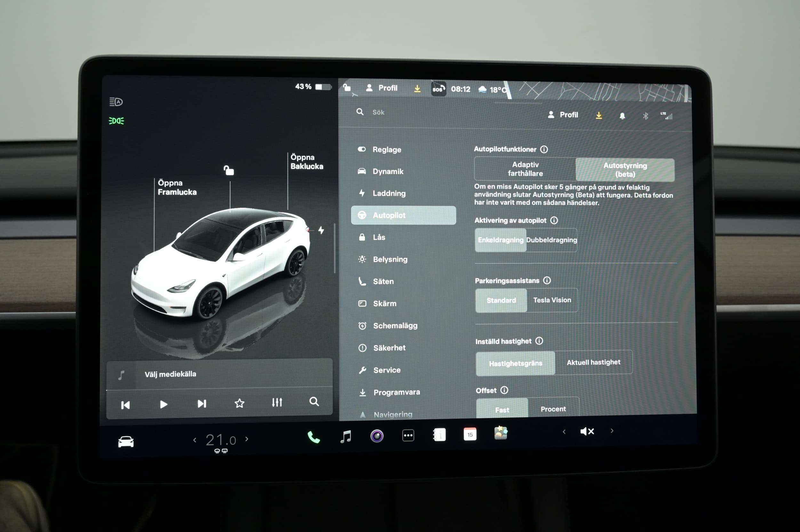This screenshot has width=800, height=532.
Task: Choose Tesla Vision for parking assistance
Action: point(552,300)
